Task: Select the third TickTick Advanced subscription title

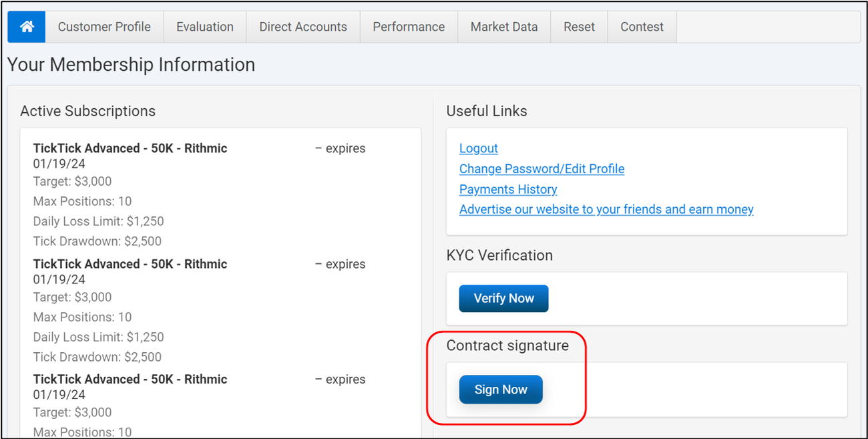Action: click(130, 379)
